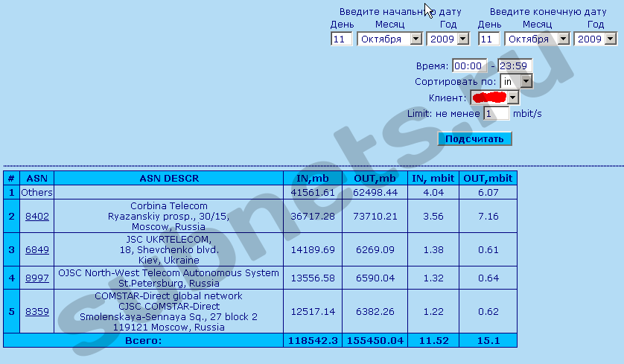Open the end date month dropdown
624x364 pixels.
click(x=537, y=39)
